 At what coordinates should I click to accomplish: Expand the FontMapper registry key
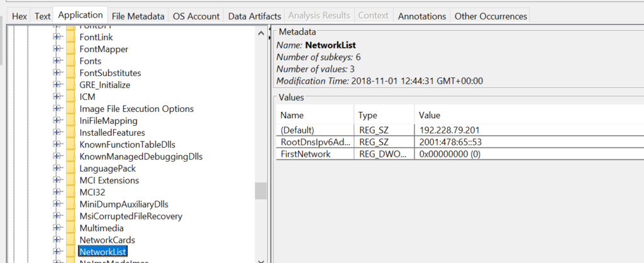coord(57,49)
